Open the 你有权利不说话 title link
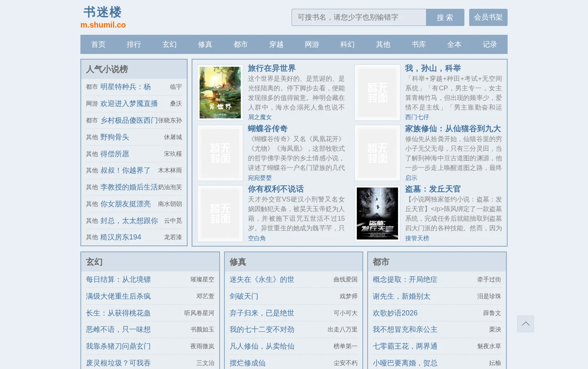588x369 pixels. pos(276,189)
